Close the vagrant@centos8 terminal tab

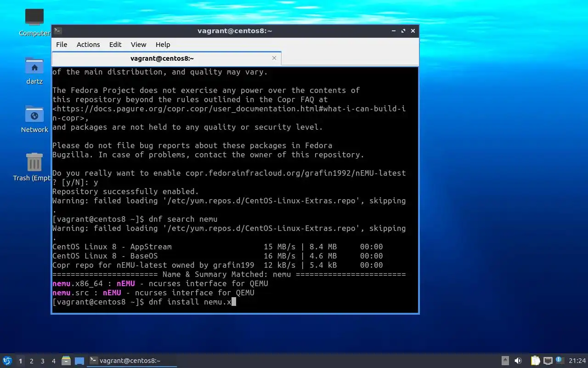click(274, 58)
